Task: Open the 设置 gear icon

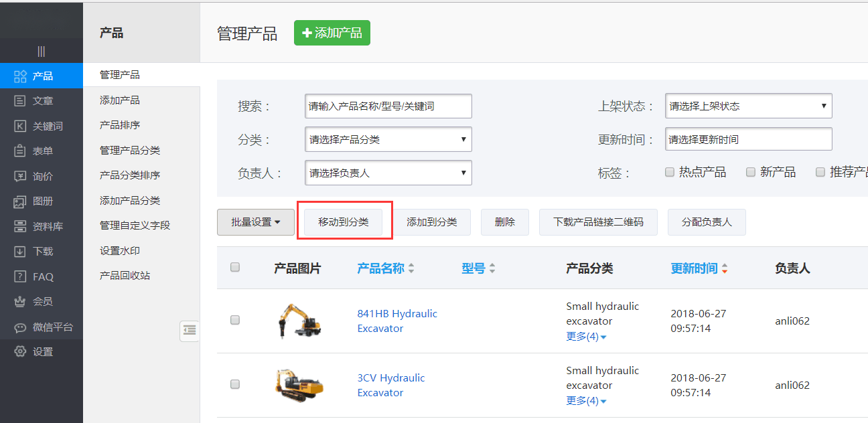Action: coord(20,352)
